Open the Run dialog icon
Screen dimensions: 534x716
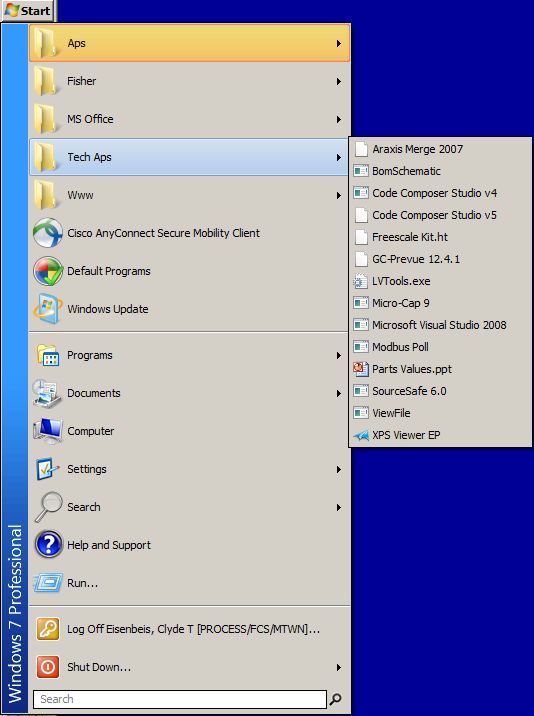point(48,583)
